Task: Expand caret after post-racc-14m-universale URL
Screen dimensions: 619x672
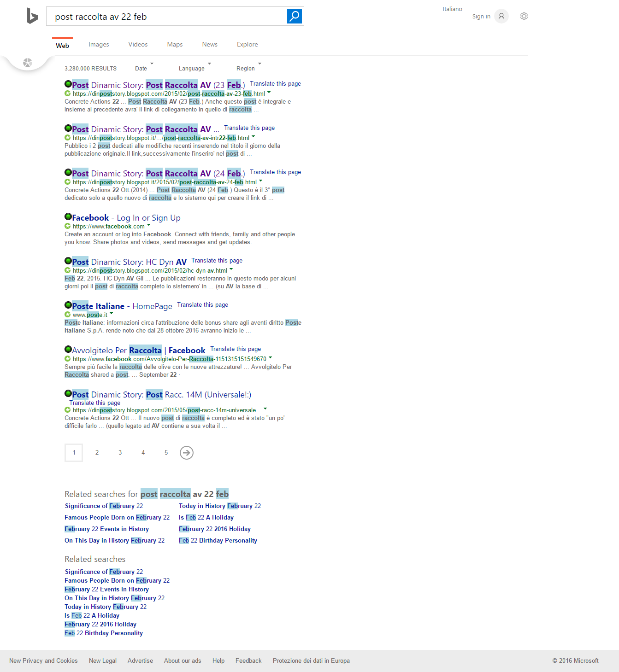Action: tap(265, 409)
